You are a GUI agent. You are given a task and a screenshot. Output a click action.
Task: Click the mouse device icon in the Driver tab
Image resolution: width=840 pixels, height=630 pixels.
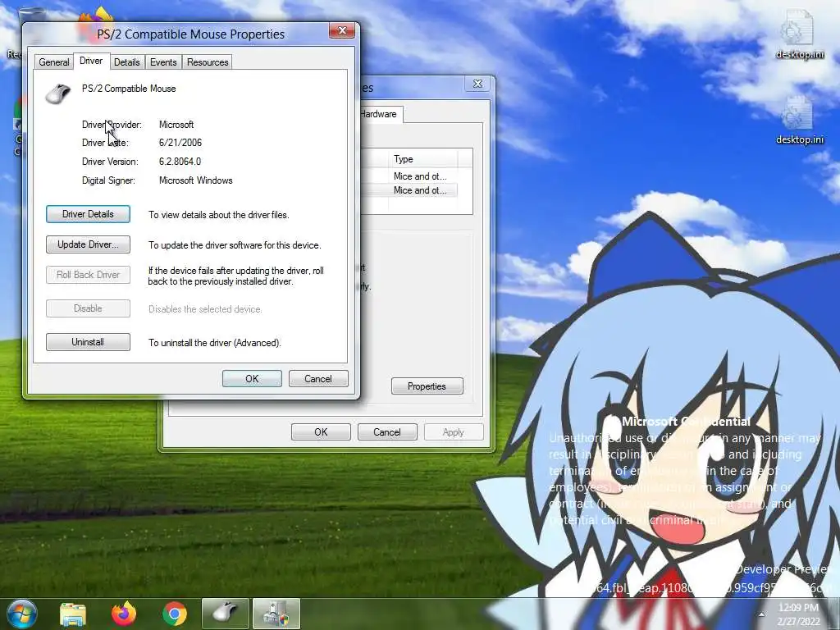(58, 94)
